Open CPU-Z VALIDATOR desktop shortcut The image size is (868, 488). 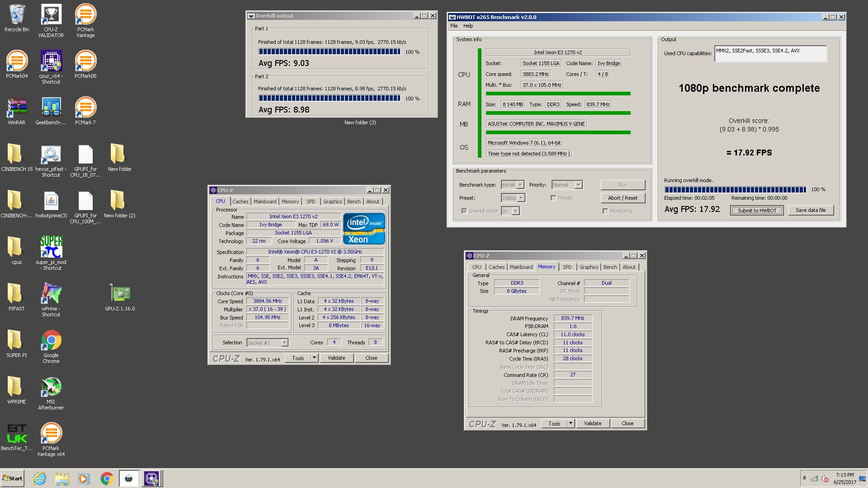coord(51,20)
